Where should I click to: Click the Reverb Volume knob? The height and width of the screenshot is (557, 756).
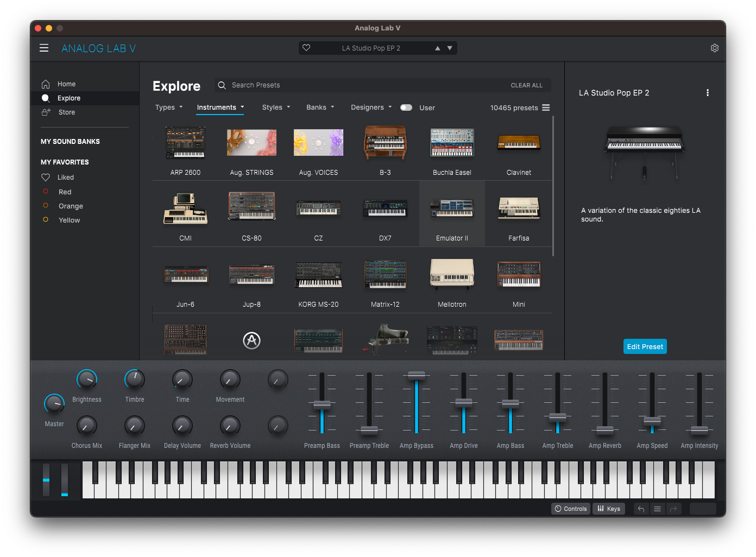pos(230,426)
